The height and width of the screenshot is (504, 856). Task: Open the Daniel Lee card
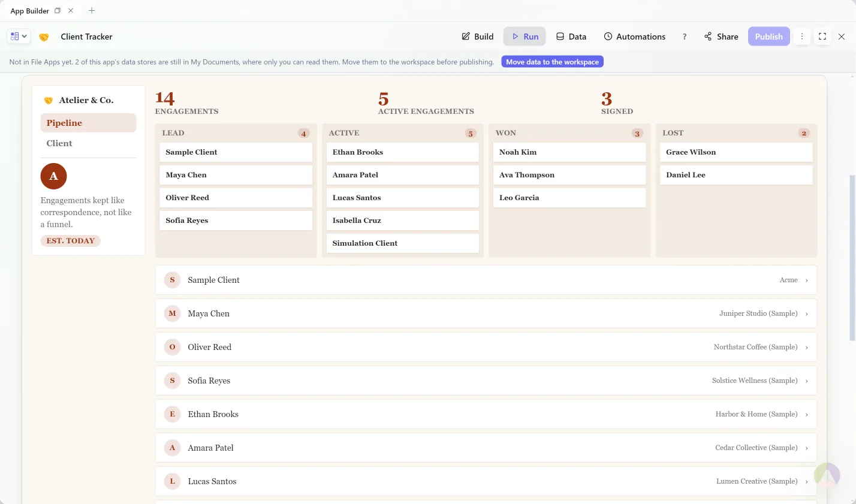[x=736, y=175]
